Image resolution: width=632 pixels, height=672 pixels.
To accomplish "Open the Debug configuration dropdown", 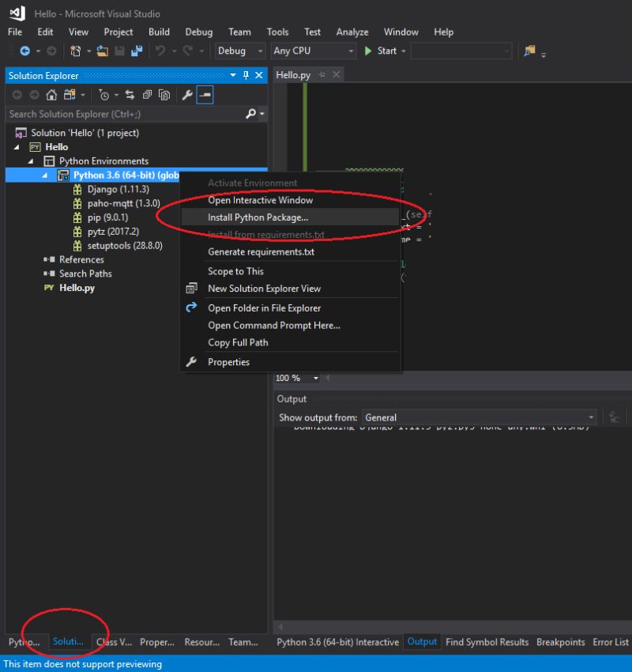I will click(239, 50).
